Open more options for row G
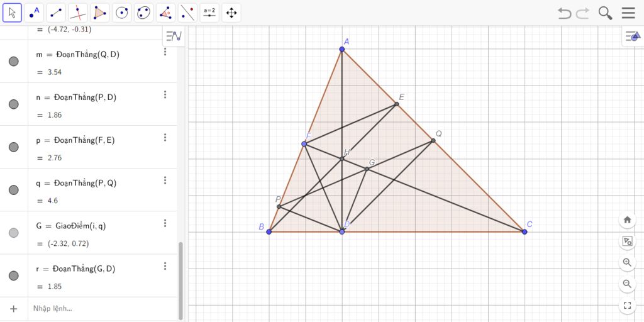644x322 pixels. point(165,223)
